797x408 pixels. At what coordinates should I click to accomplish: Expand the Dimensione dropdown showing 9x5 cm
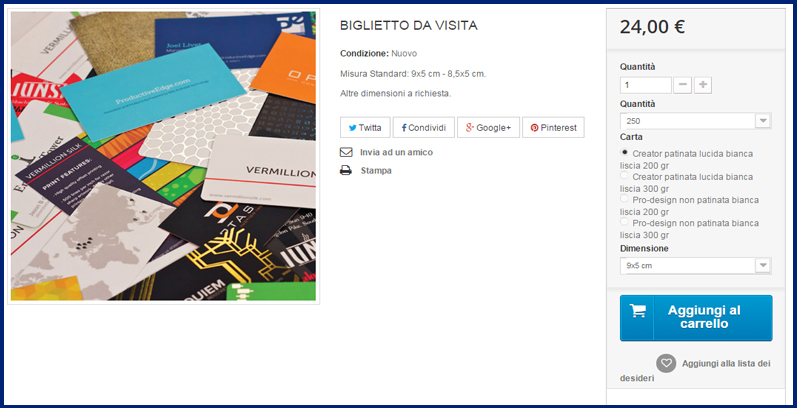point(695,266)
